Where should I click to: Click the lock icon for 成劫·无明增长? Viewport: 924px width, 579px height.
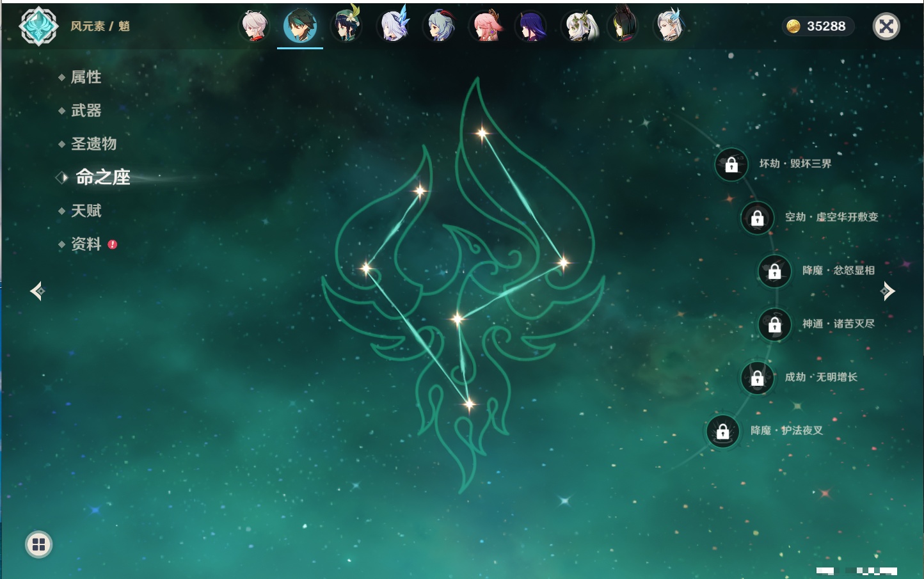click(x=757, y=378)
